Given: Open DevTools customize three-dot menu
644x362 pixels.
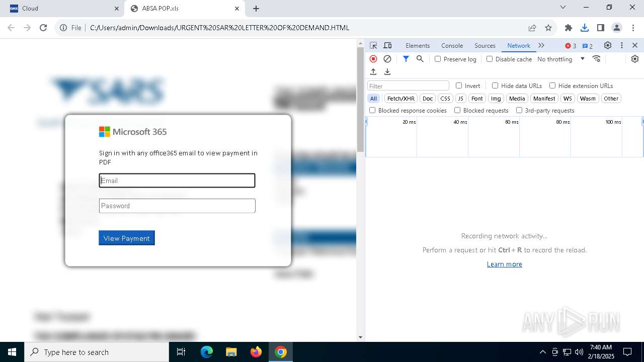Looking at the screenshot, I should (622, 45).
